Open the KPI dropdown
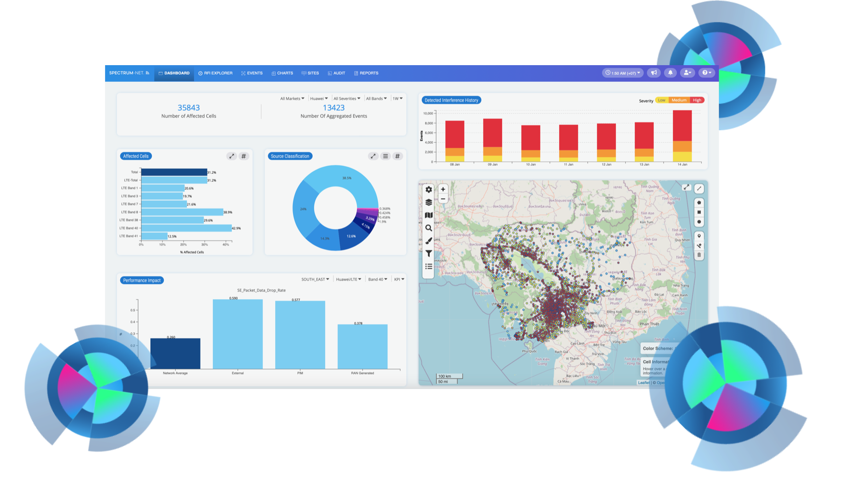This screenshot has width=844, height=504. coord(399,279)
